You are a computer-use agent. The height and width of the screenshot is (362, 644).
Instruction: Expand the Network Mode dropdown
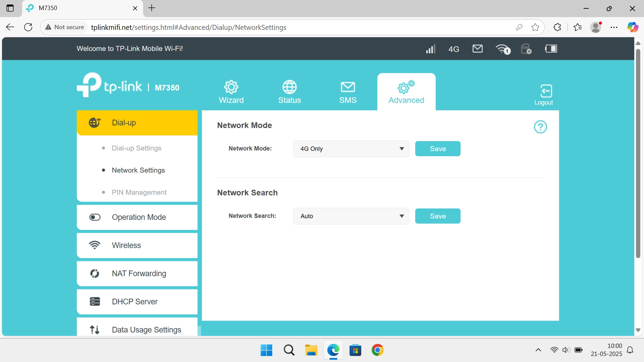click(x=351, y=149)
